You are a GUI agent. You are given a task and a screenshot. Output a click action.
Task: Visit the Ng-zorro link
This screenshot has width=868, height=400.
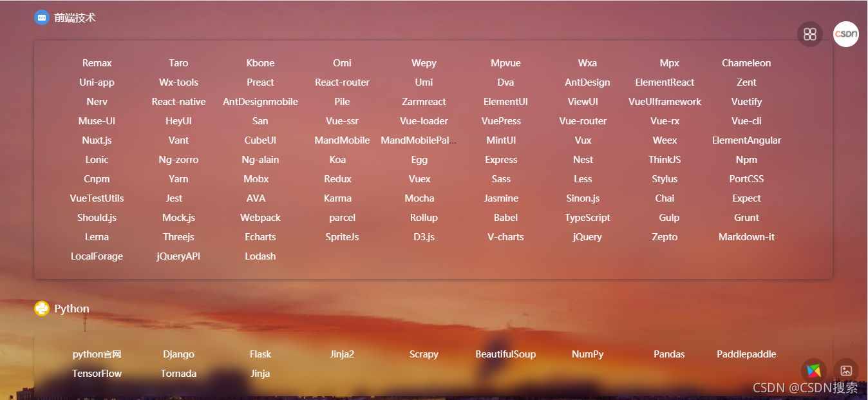pyautogui.click(x=179, y=160)
